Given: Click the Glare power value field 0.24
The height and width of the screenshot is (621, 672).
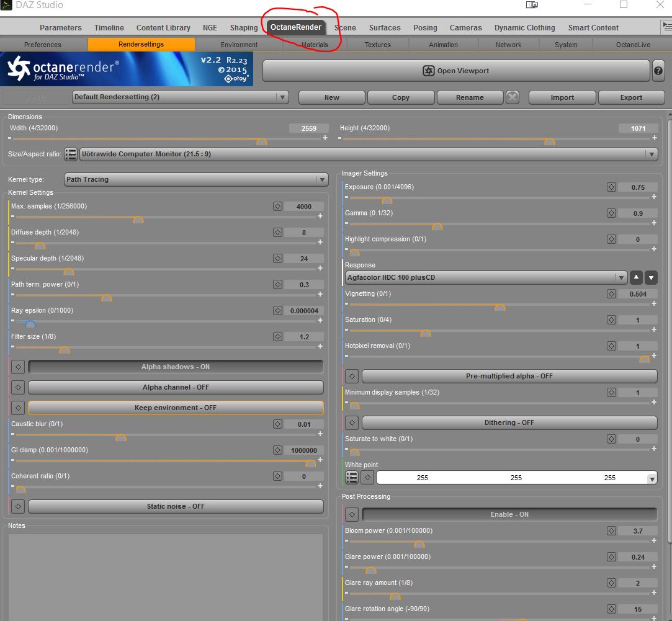Looking at the screenshot, I should pos(638,556).
